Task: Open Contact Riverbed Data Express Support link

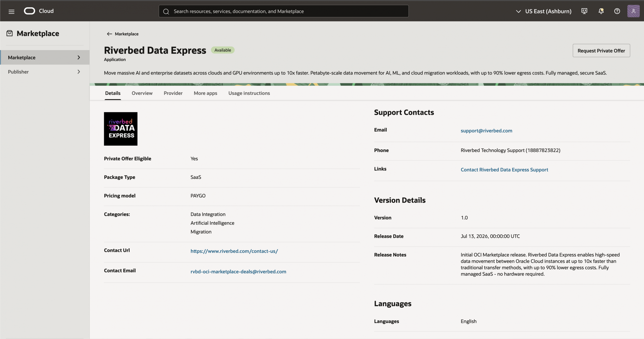Action: [504, 170]
